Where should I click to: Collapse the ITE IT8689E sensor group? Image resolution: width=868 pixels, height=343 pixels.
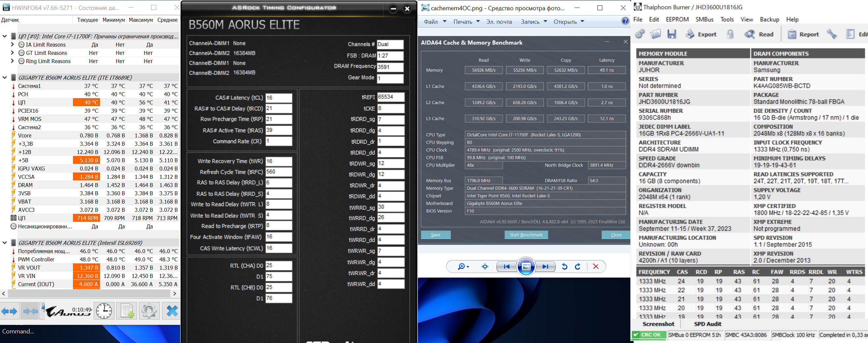5,78
